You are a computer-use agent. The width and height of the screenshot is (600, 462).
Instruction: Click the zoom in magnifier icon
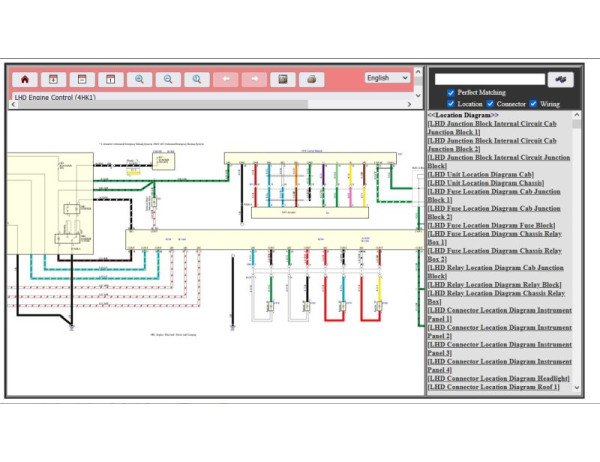139,79
